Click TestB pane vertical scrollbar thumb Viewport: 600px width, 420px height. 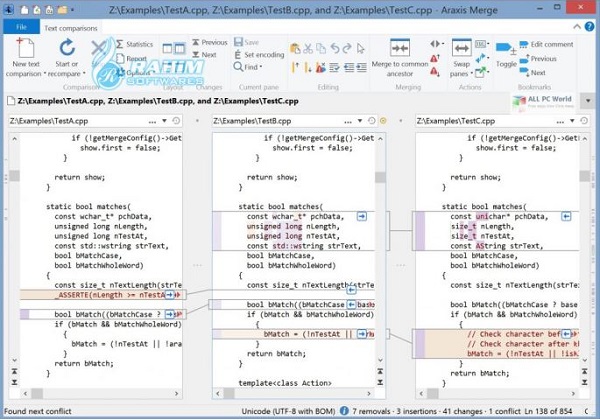click(x=380, y=177)
